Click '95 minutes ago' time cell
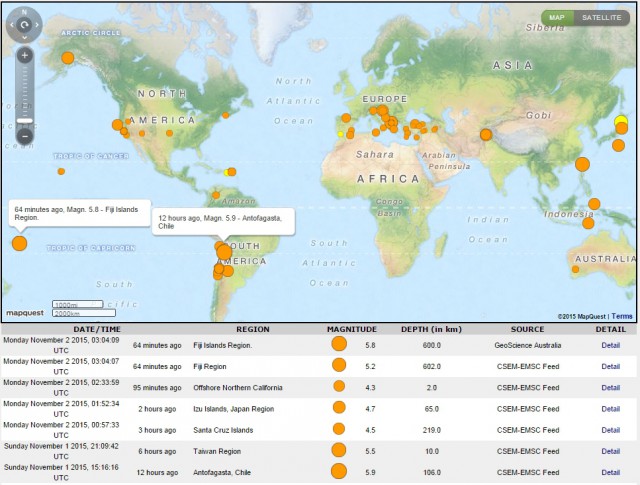The width and height of the screenshot is (640, 485). tap(157, 388)
